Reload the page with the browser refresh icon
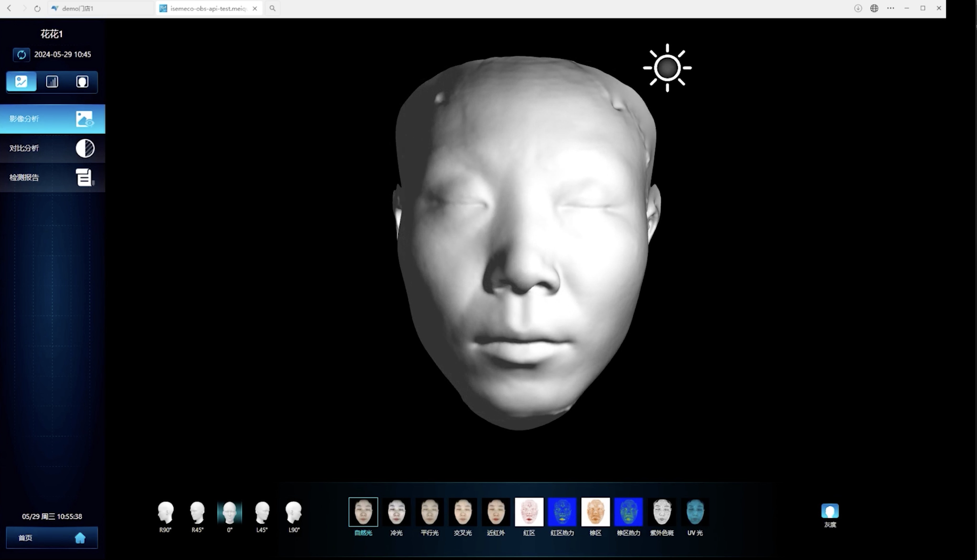977x560 pixels. [37, 8]
